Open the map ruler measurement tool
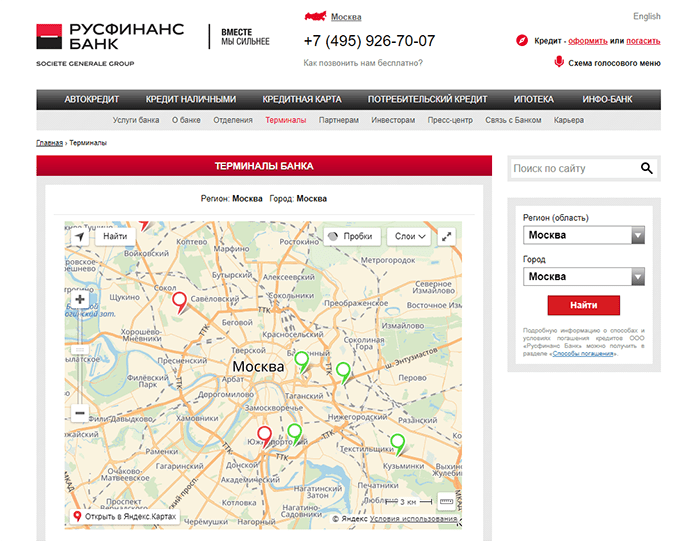Image resolution: width=700 pixels, height=541 pixels. pyautogui.click(x=446, y=501)
